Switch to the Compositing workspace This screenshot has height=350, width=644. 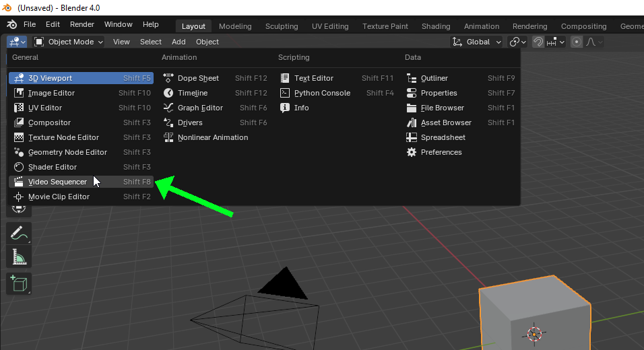[x=584, y=26]
